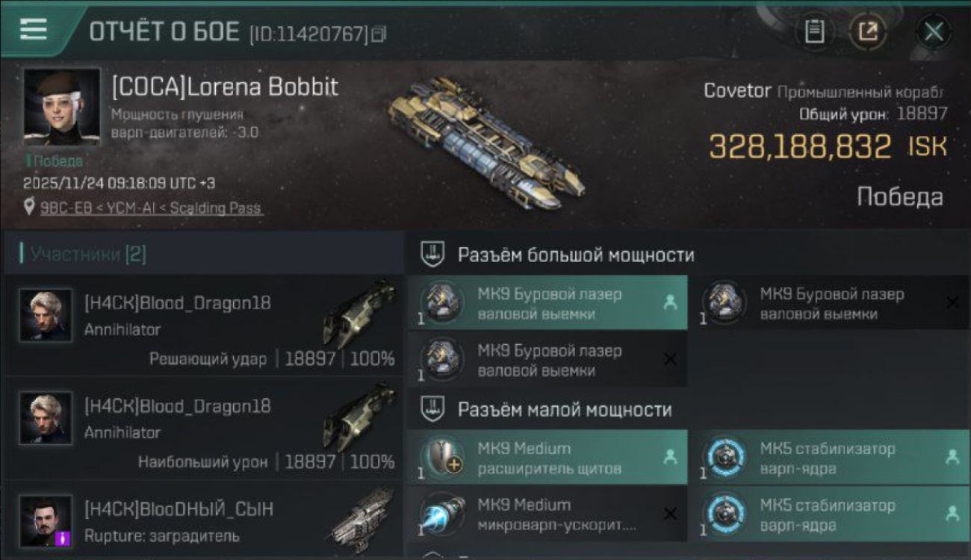
Task: Click the МК9 Medium расширитель щитов module
Action: click(547, 457)
